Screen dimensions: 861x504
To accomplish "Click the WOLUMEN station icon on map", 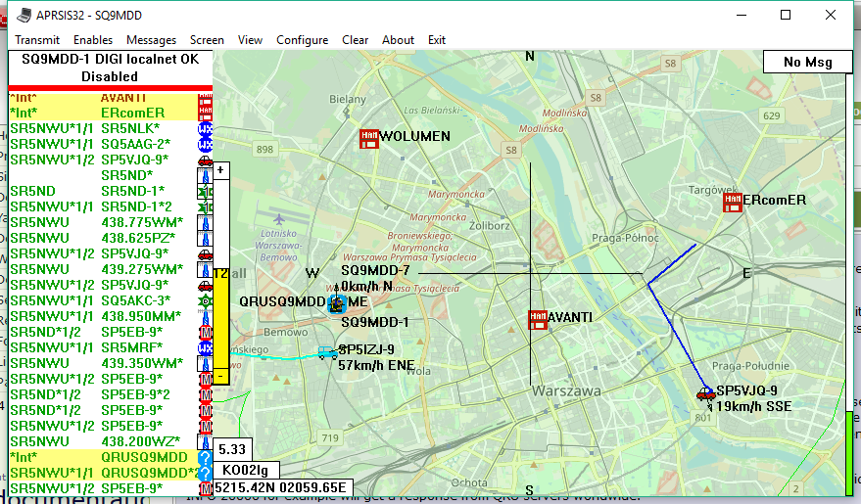I will pos(369,137).
